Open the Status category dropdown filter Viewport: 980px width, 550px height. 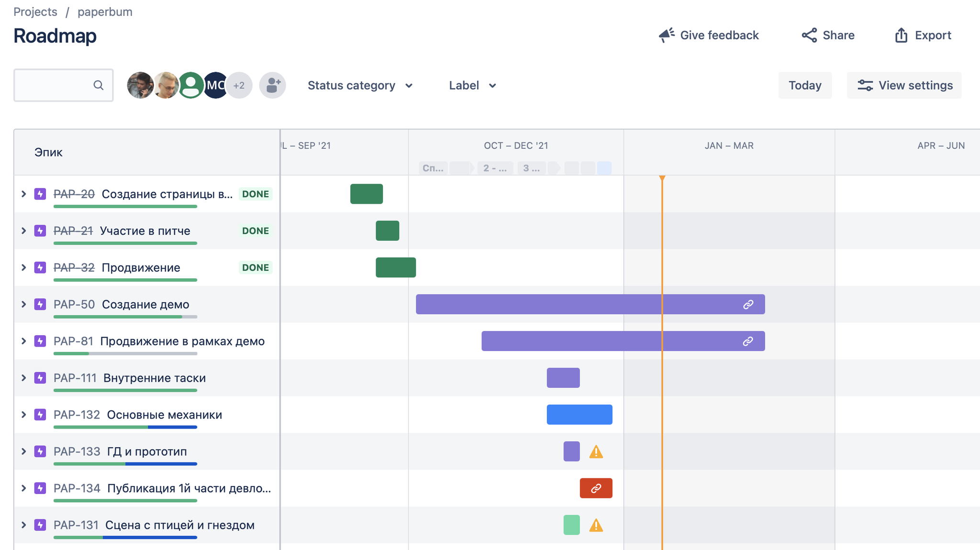[x=359, y=86]
